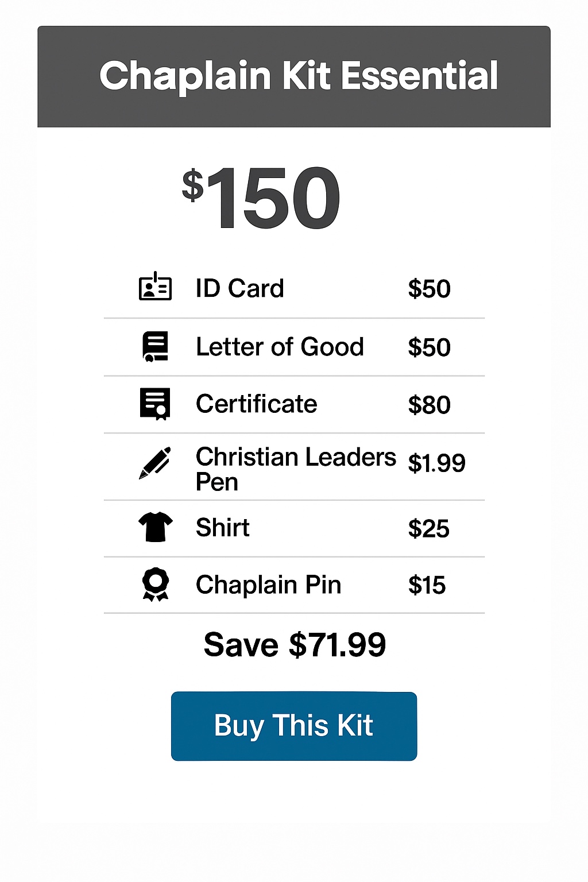The height and width of the screenshot is (882, 588).
Task: Select the Letter of Good label
Action: [280, 347]
